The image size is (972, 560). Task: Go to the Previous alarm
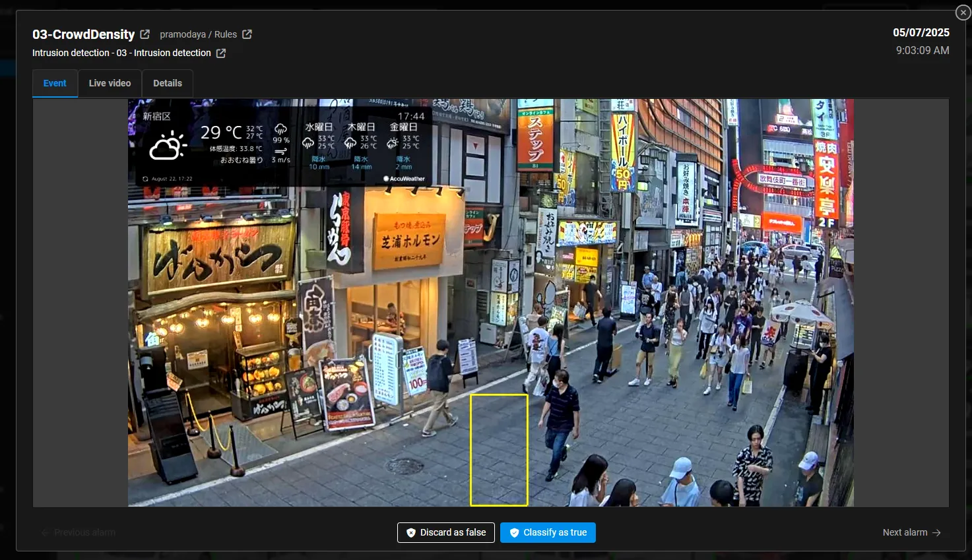[x=78, y=532]
